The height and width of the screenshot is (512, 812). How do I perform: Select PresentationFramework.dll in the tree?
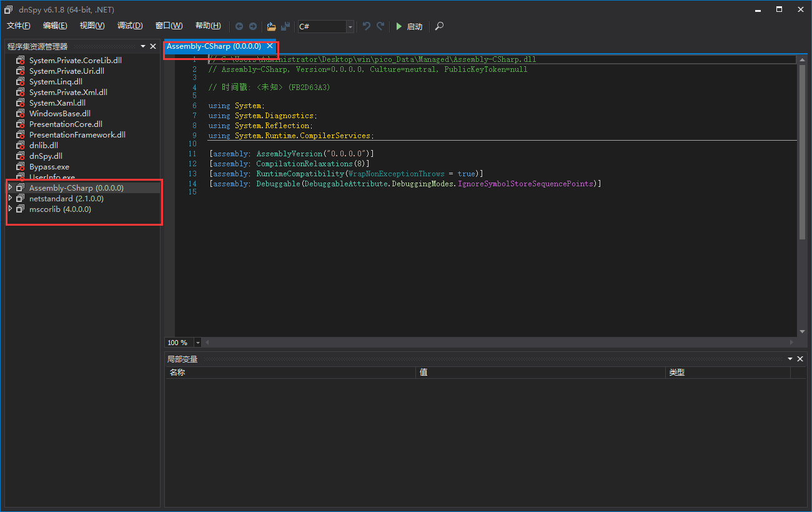77,135
